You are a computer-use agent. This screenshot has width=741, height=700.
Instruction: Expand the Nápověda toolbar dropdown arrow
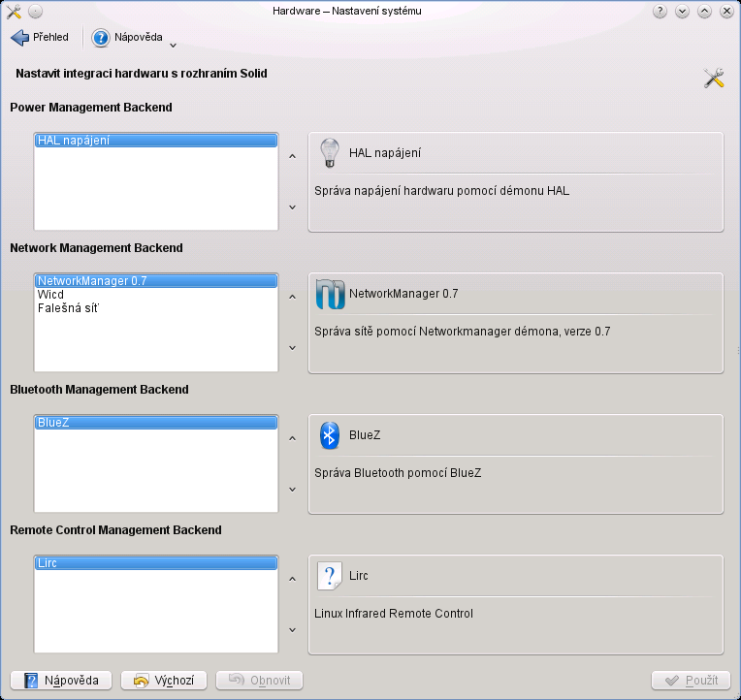pyautogui.click(x=173, y=46)
